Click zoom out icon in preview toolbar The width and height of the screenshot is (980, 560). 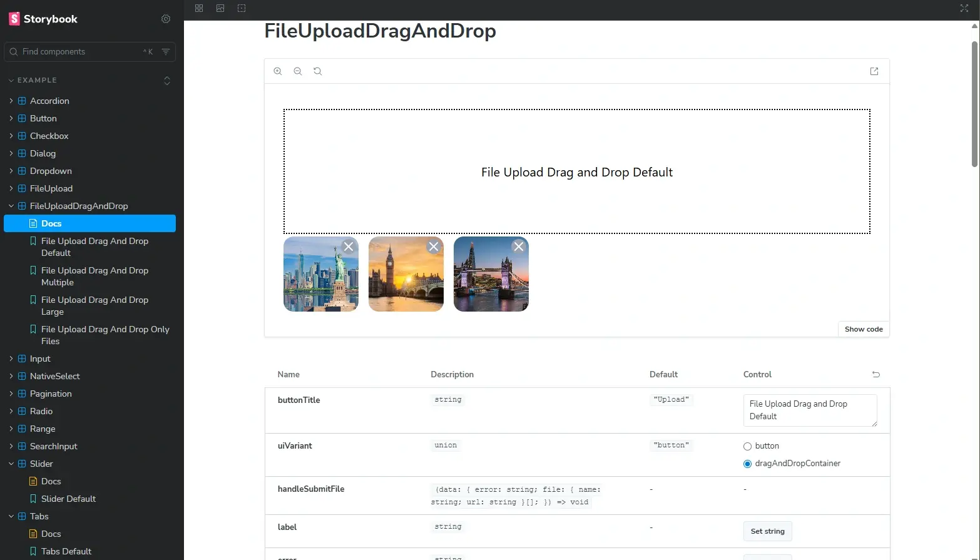pos(298,71)
